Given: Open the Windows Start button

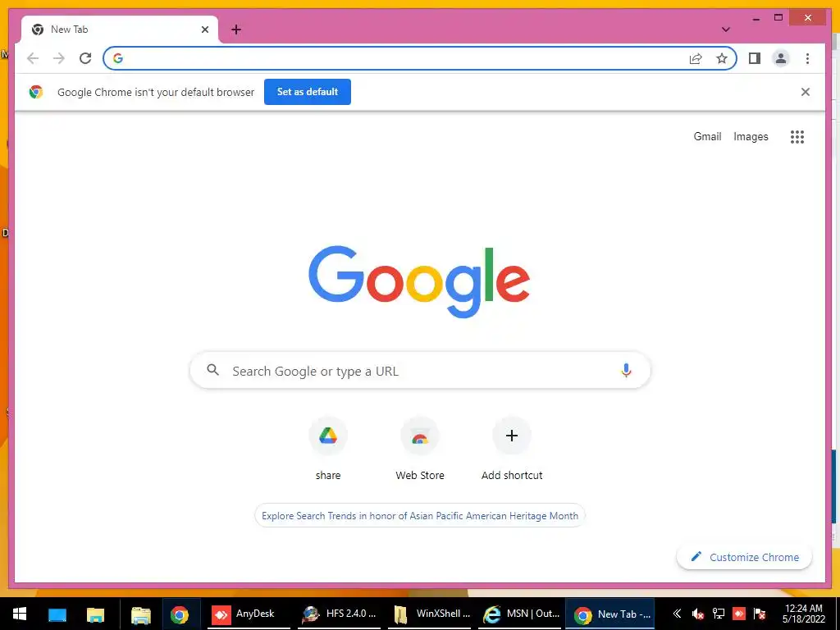Looking at the screenshot, I should [x=20, y=614].
